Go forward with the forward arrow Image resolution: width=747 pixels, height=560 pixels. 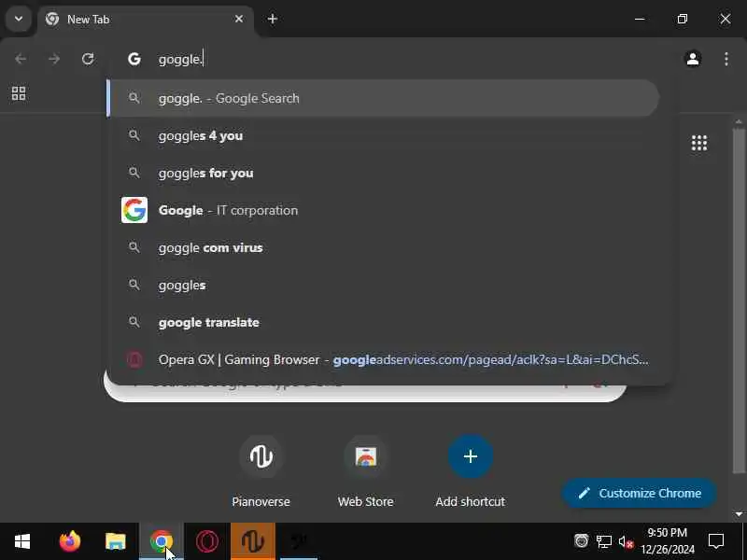54,59
